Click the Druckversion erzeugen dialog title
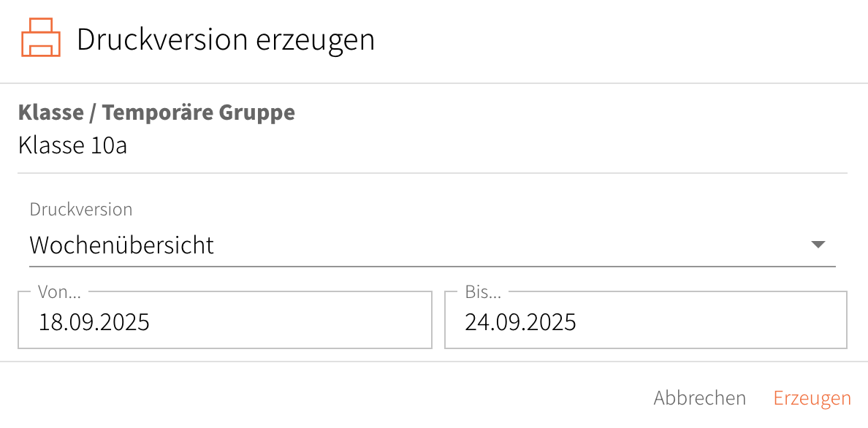 (226, 39)
